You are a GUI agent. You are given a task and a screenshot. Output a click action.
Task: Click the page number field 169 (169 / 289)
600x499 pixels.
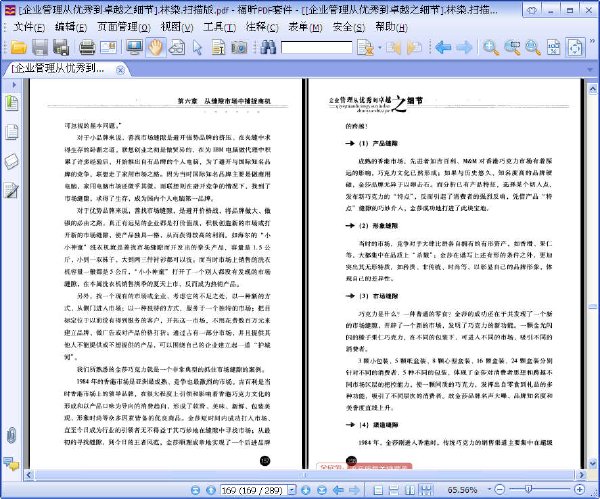point(253,490)
